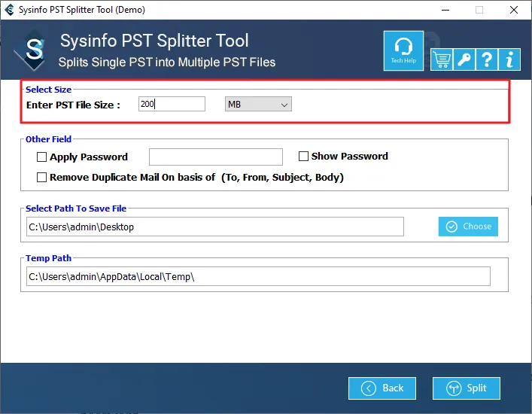This screenshot has height=414, width=532.
Task: Click the shopping cart buy icon
Action: pos(442,59)
